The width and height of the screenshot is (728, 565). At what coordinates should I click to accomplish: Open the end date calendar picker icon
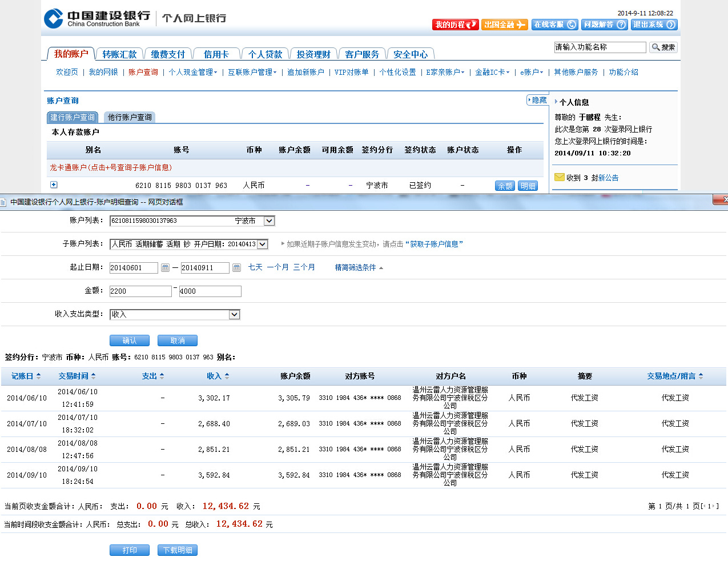click(x=236, y=268)
